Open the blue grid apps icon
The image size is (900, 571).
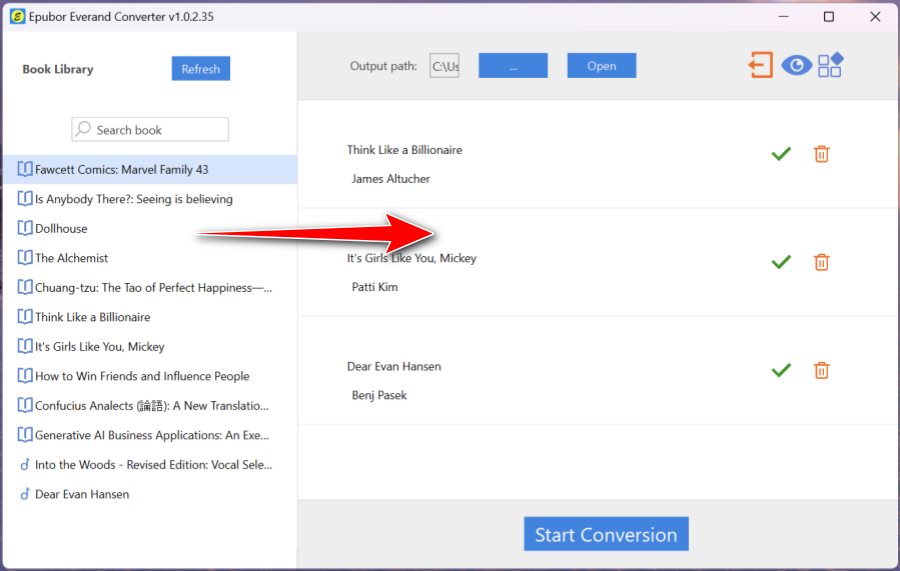pos(830,65)
